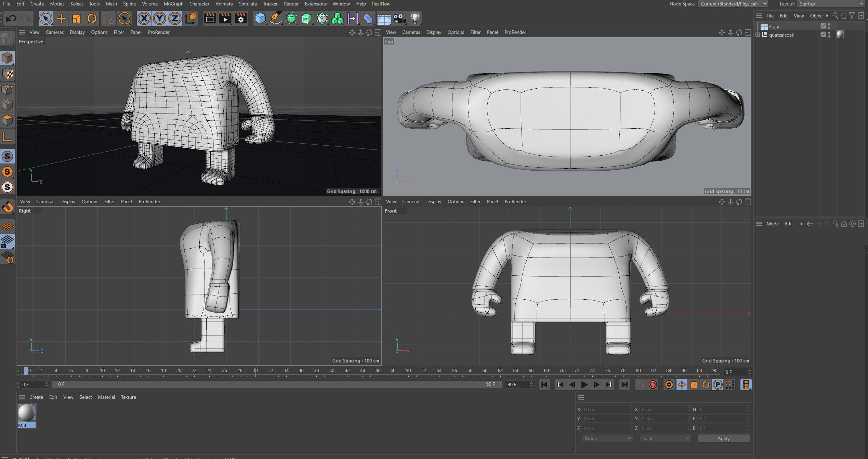The height and width of the screenshot is (459, 868).
Task: Go to start of animation
Action: coord(544,385)
